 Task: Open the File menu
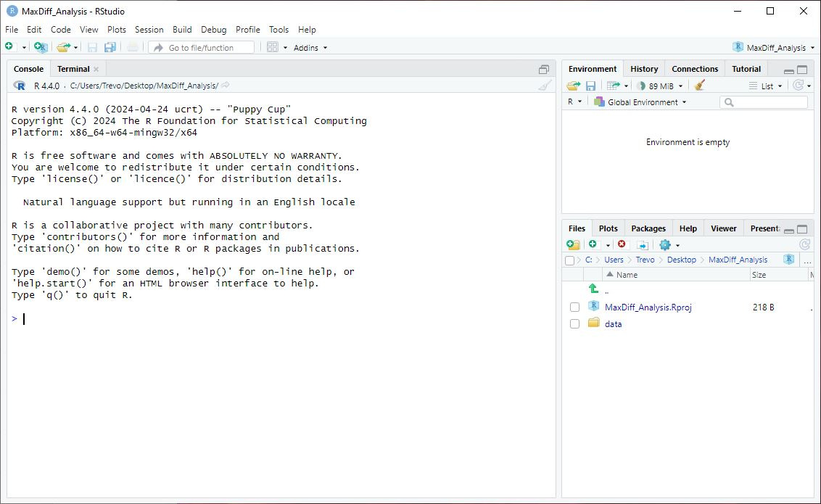pos(12,30)
